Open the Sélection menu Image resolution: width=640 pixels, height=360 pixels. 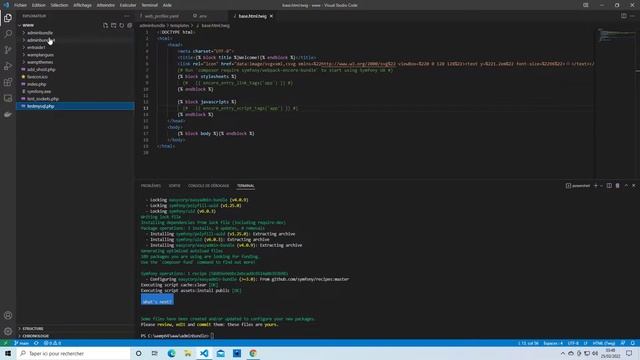pos(60,5)
